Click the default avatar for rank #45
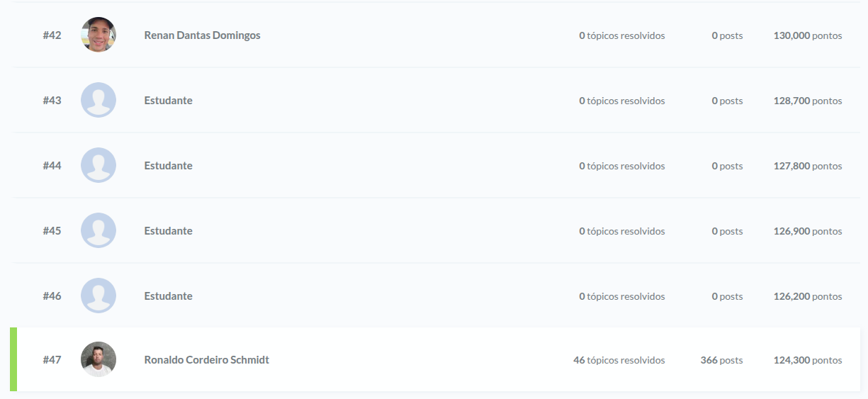The height and width of the screenshot is (399, 868). coord(98,230)
